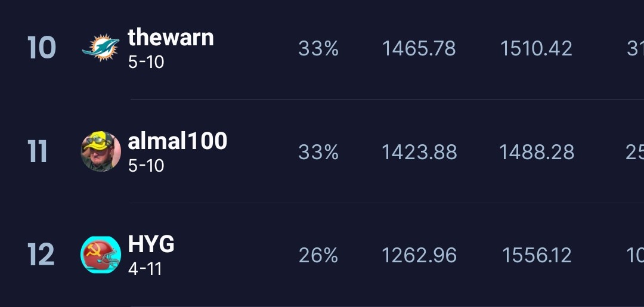Screen dimensions: 644x307
Task: Click the 1510.42 points against value
Action: click(536, 49)
